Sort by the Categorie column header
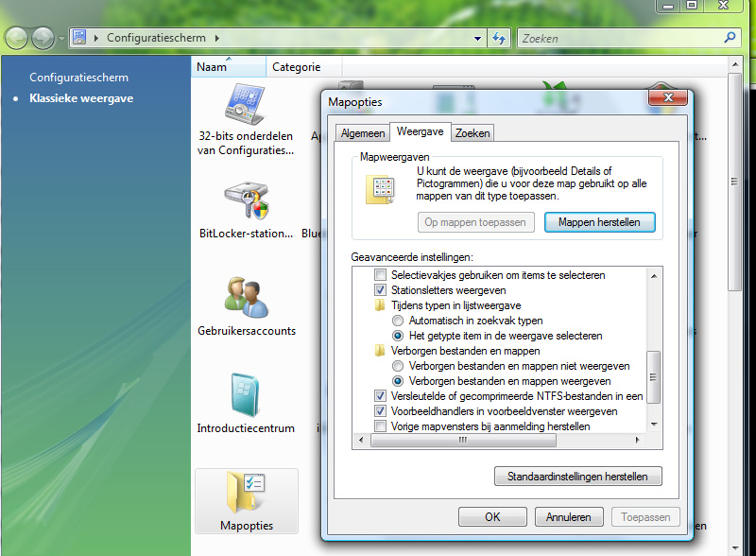This screenshot has height=556, width=756. click(x=303, y=66)
